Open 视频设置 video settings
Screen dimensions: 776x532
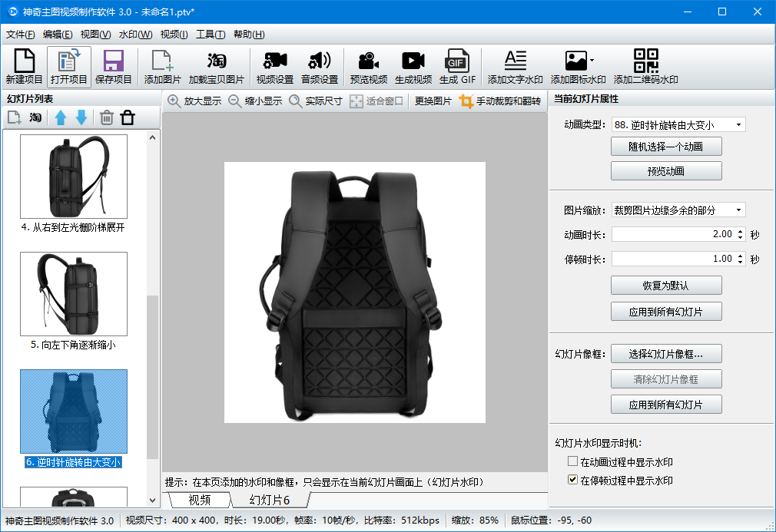(274, 66)
